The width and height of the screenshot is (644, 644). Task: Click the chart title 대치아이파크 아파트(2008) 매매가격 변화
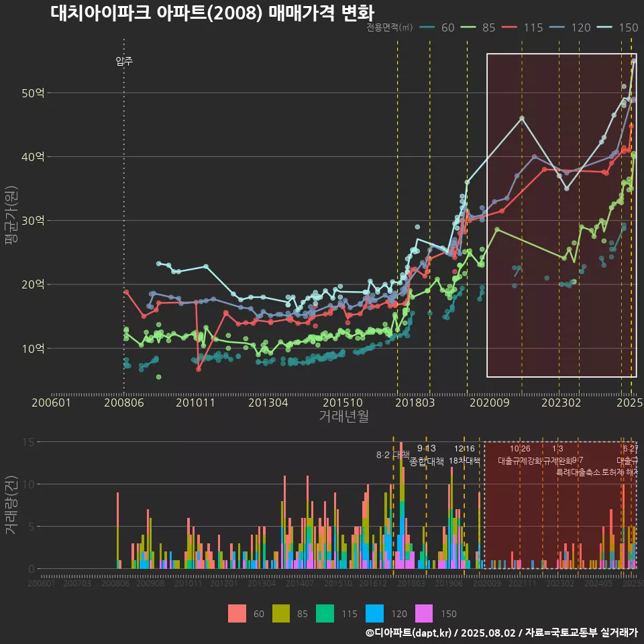click(213, 13)
